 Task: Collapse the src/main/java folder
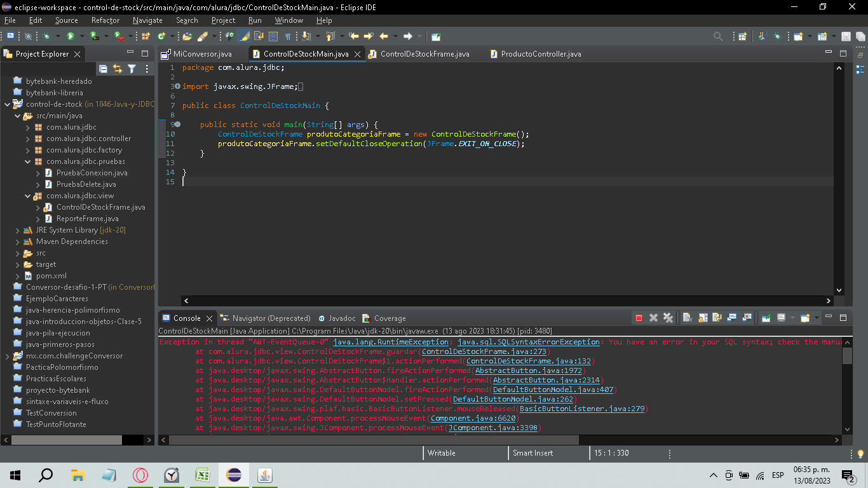(18, 116)
